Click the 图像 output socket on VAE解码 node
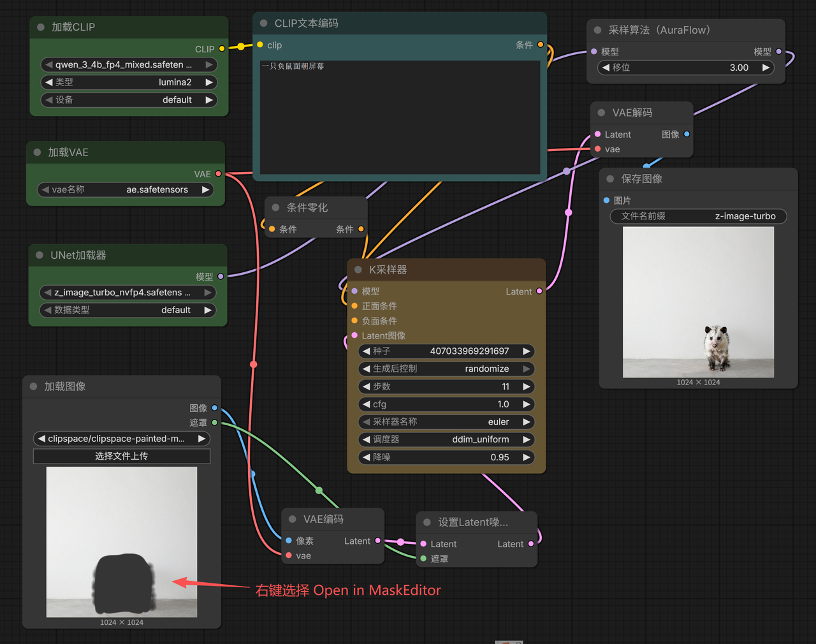This screenshot has height=644, width=816. click(x=687, y=134)
